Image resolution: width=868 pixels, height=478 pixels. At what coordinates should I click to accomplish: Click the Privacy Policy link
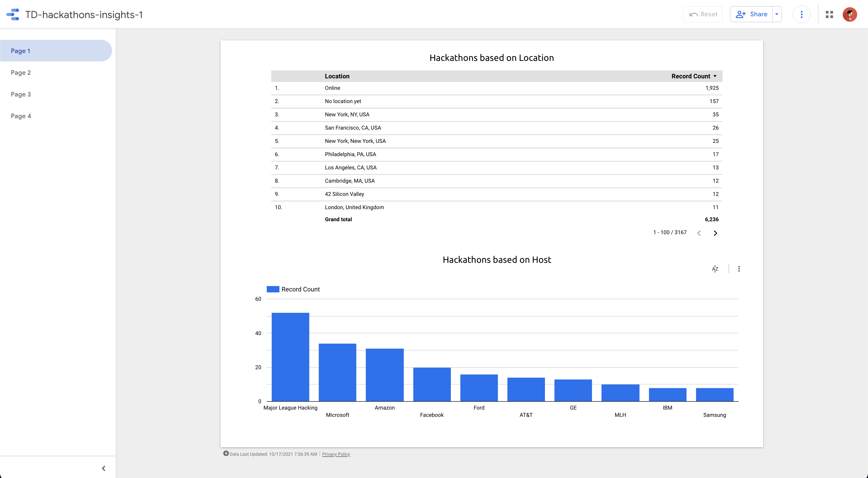335,454
